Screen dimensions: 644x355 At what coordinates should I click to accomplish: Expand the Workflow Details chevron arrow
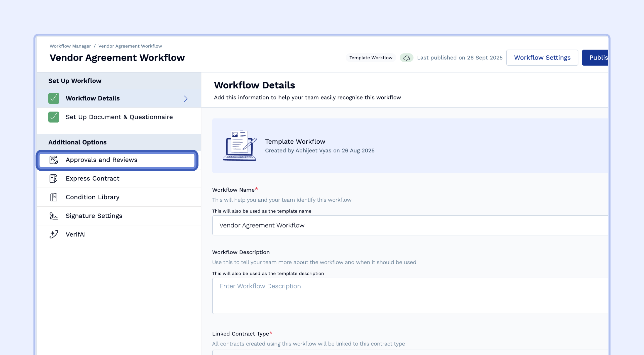coord(186,99)
